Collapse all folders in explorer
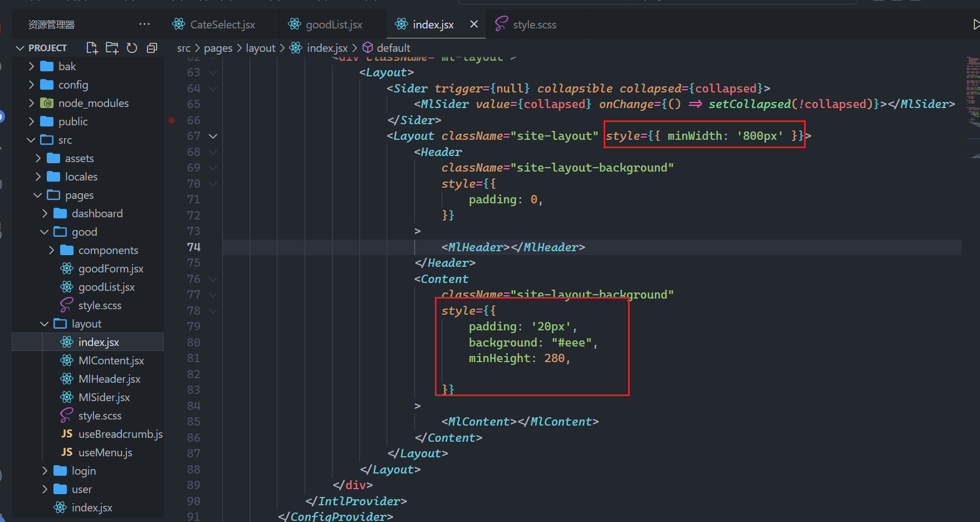 coord(151,48)
